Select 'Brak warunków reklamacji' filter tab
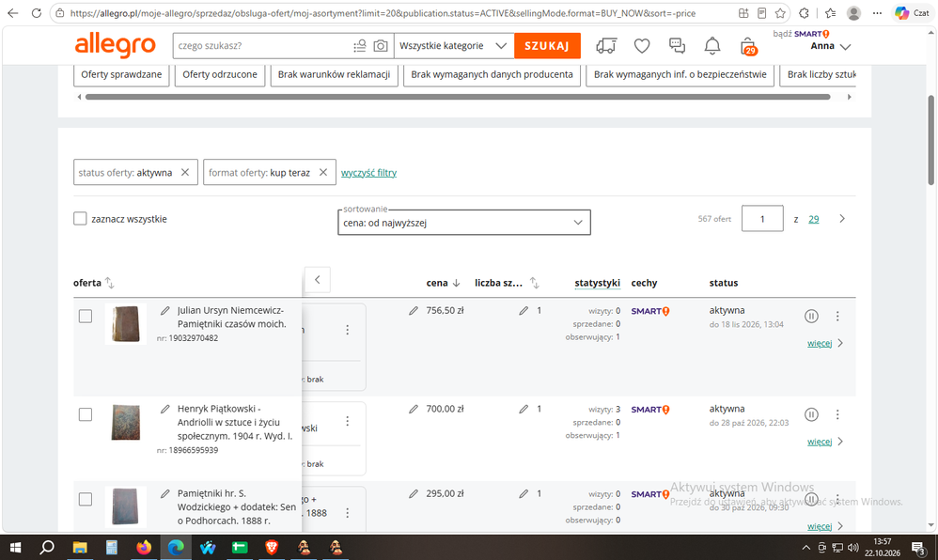This screenshot has height=560, width=938. pos(334,75)
